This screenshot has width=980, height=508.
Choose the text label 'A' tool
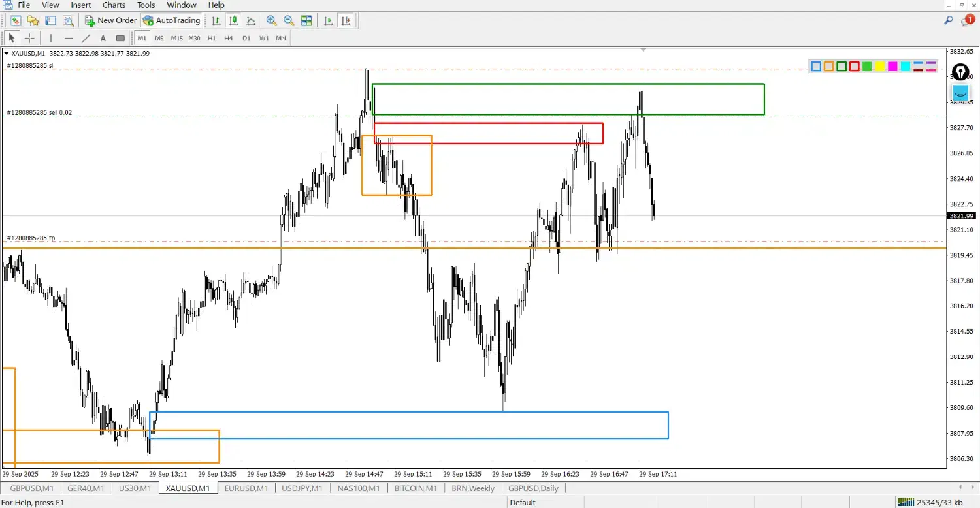103,39
